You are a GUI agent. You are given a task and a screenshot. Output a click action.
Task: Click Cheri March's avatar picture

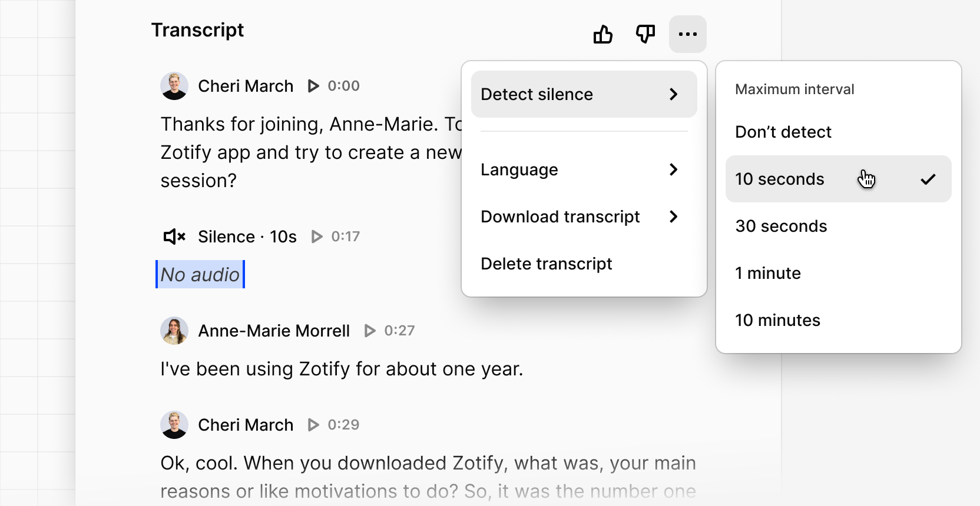tap(174, 86)
